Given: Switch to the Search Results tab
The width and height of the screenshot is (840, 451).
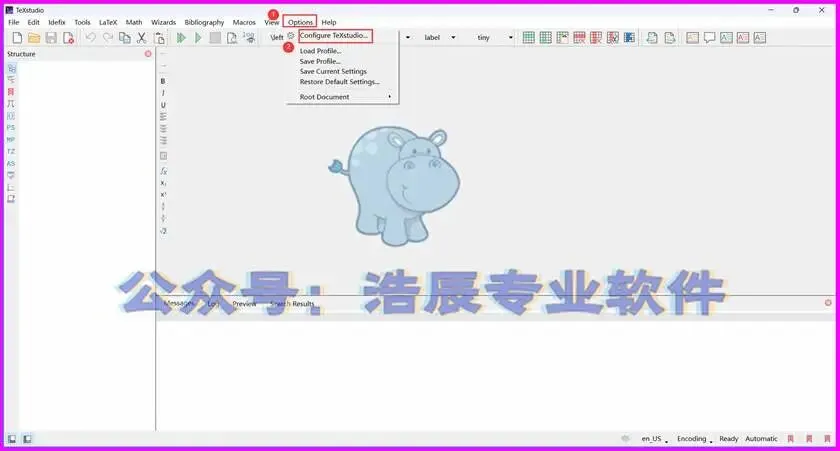Looking at the screenshot, I should pyautogui.click(x=292, y=304).
